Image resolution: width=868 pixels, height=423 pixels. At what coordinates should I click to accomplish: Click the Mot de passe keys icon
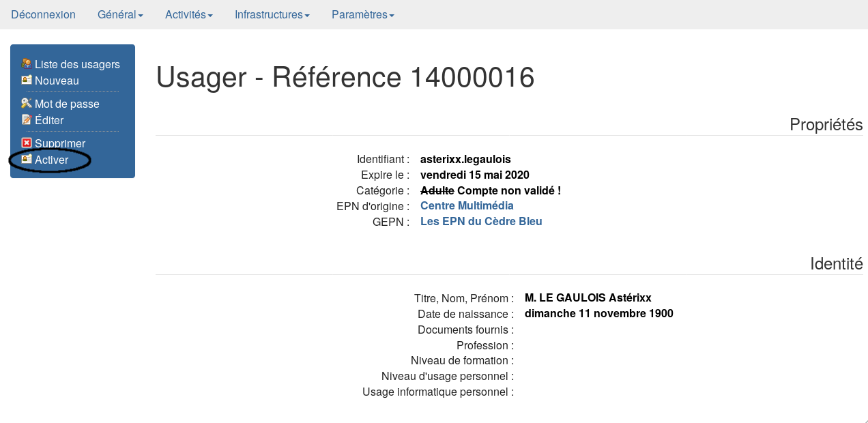[x=27, y=103]
